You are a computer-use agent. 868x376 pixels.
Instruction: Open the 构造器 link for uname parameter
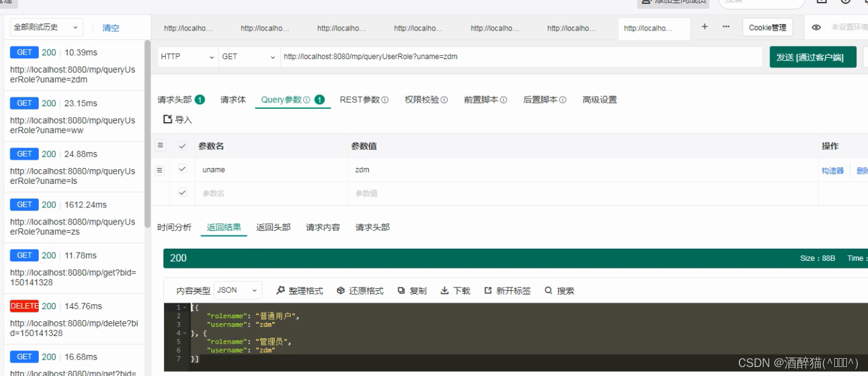coord(833,170)
